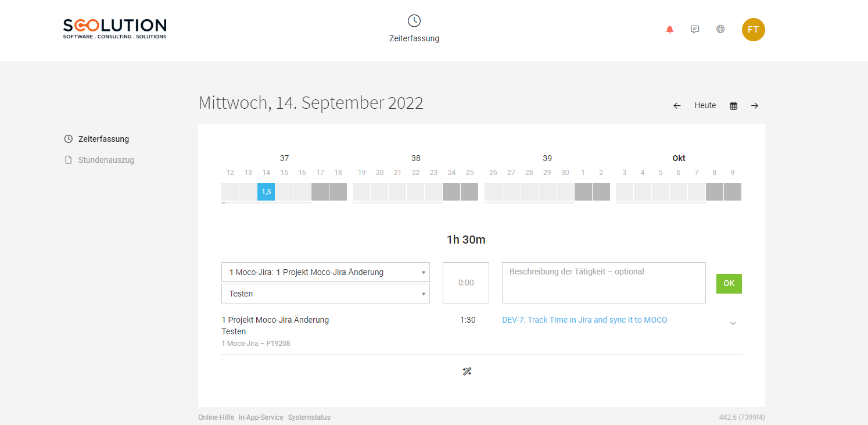The width and height of the screenshot is (868, 425).
Task: Go to next day with right arrow
Action: tap(755, 106)
